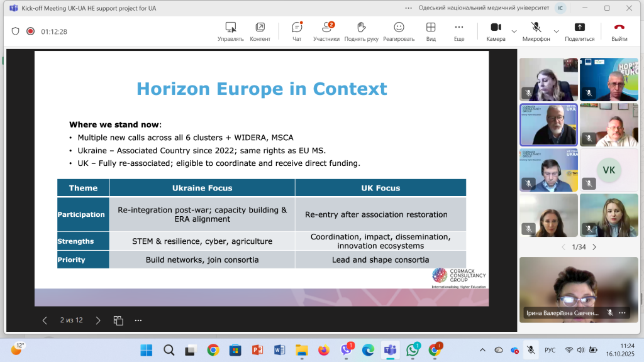Raise hand with Поднять руку
The image size is (644, 362).
click(362, 31)
